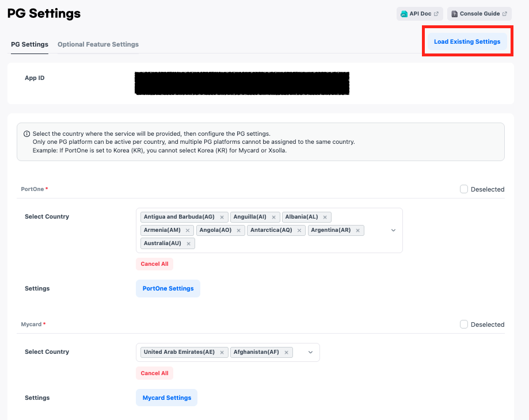Viewport: 529px width, 420px height.
Task: Delete Armenia(AM) tag via its x icon
Action: coord(188,230)
